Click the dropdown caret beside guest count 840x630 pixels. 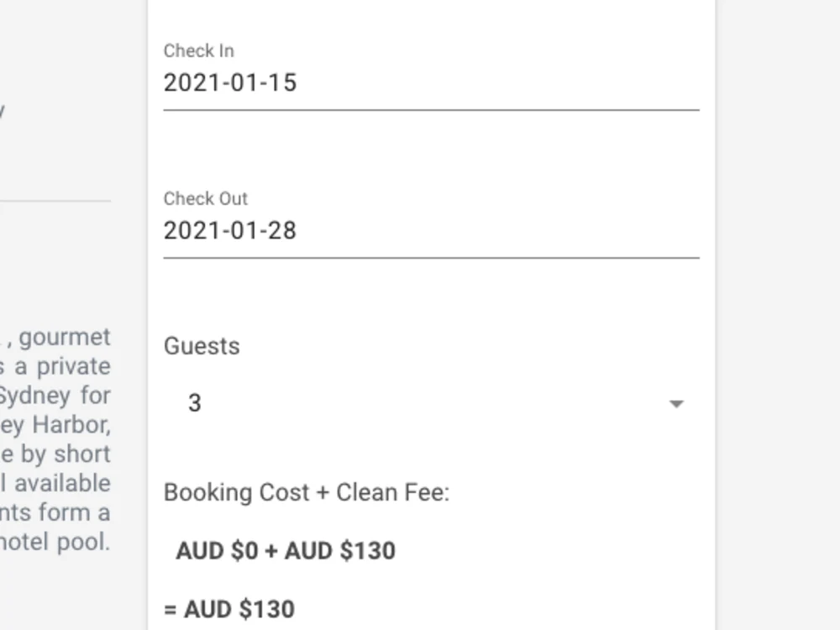pos(676,404)
